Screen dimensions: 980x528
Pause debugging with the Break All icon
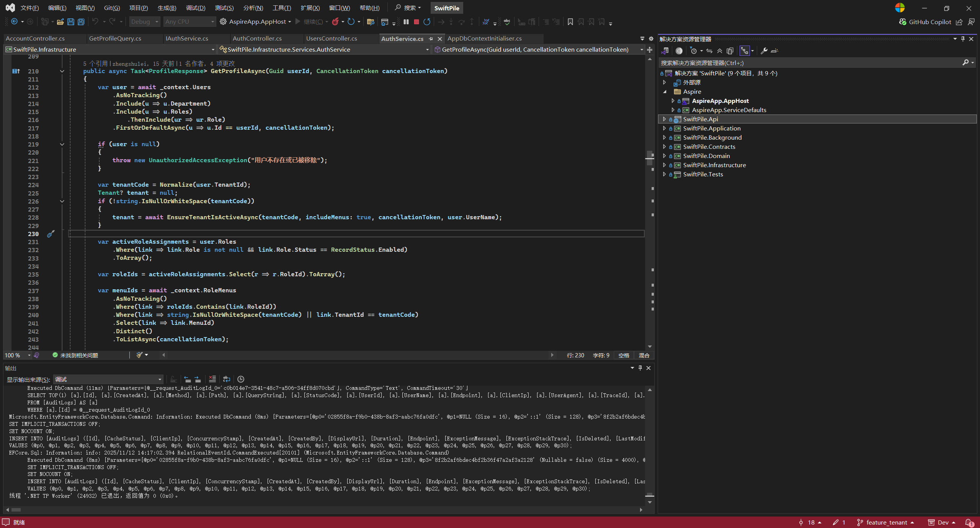406,22
